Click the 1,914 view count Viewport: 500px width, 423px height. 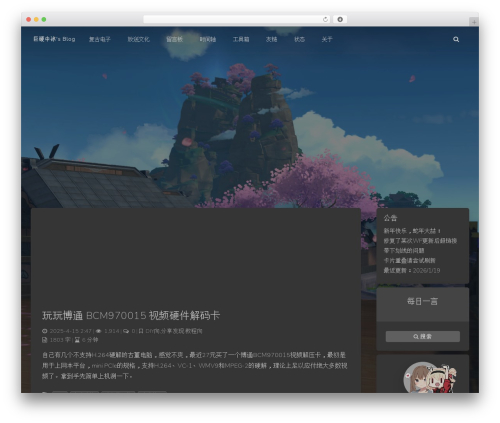pyautogui.click(x=112, y=331)
